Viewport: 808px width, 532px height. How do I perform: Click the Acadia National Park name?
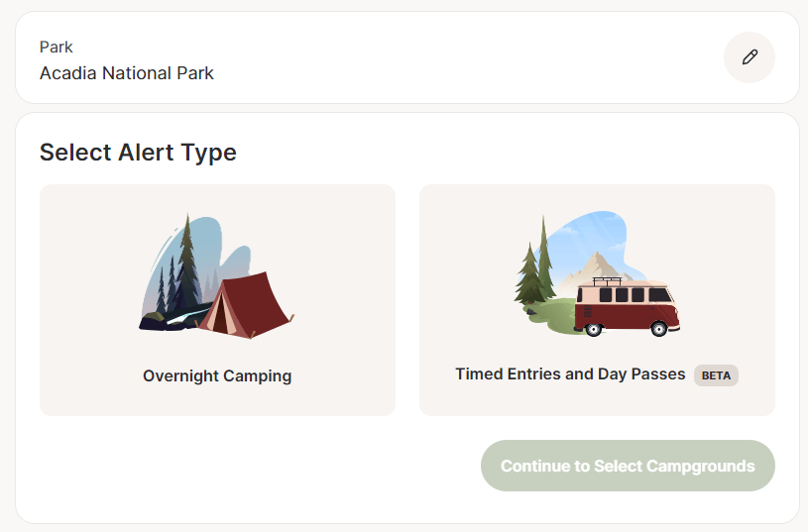tap(127, 73)
